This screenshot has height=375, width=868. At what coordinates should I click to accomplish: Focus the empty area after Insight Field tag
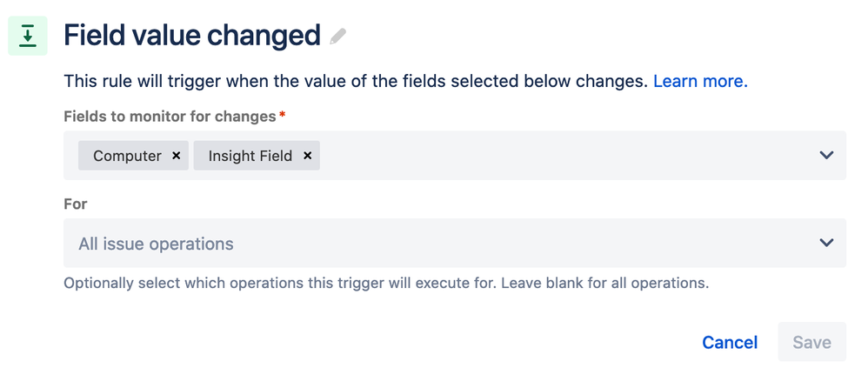tap(564, 155)
